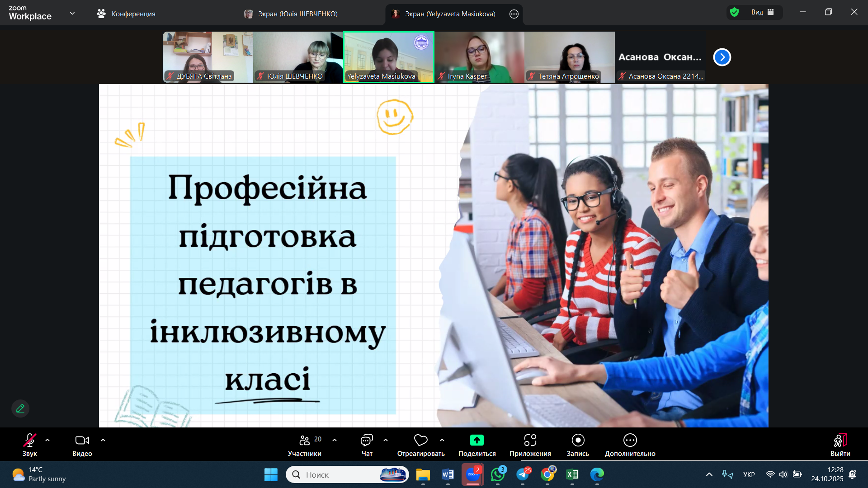
Task: Click the green Share screen icon
Action: pos(476,441)
